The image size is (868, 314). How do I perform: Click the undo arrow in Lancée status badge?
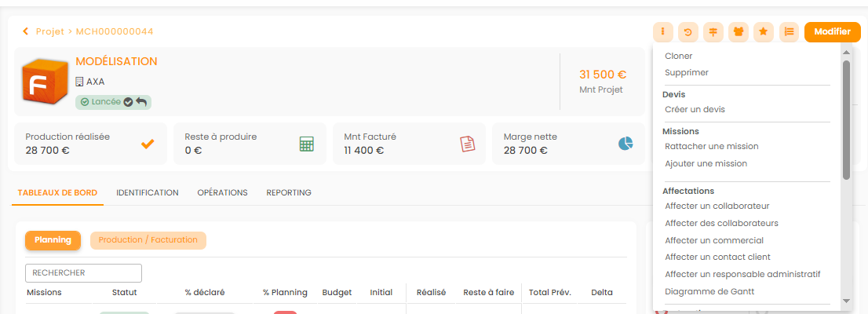tap(141, 102)
